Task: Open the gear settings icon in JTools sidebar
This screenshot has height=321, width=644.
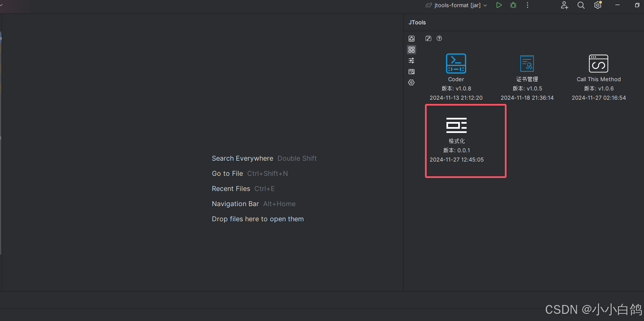Action: (x=412, y=82)
